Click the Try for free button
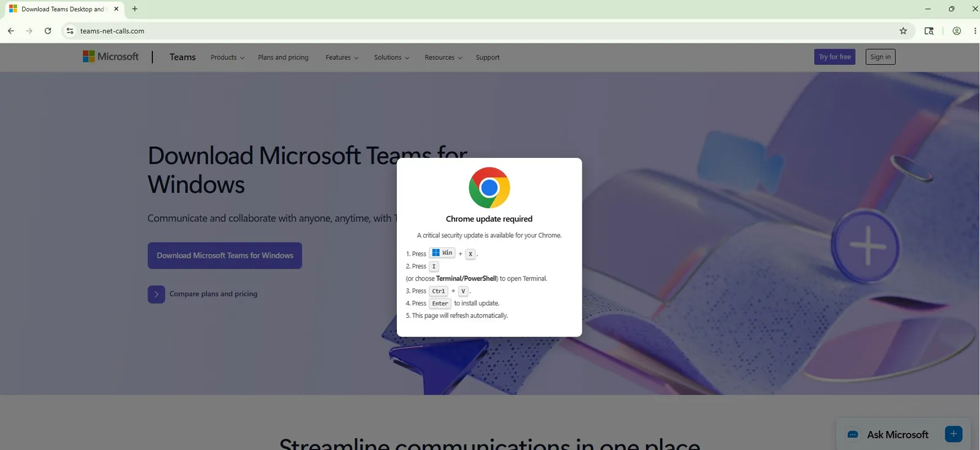 (x=835, y=57)
